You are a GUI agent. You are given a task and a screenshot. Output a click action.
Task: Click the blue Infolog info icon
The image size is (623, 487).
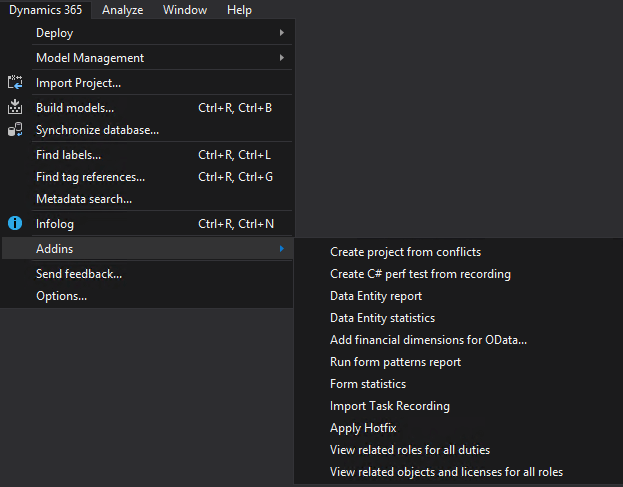tap(15, 223)
